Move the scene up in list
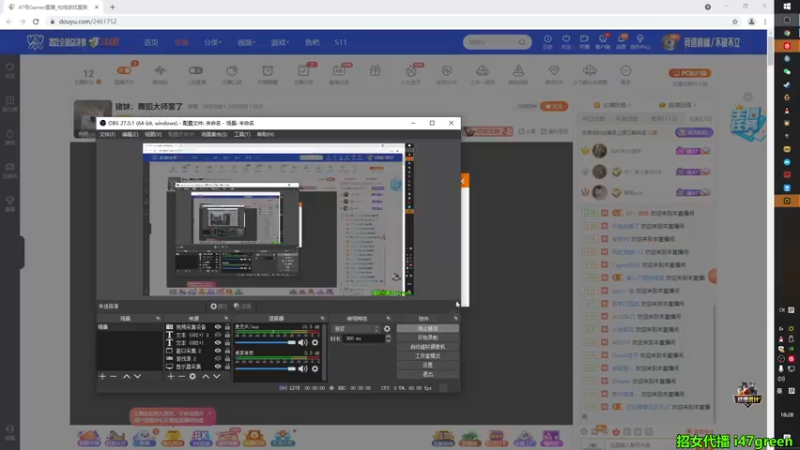The image size is (800, 450). pyautogui.click(x=126, y=377)
